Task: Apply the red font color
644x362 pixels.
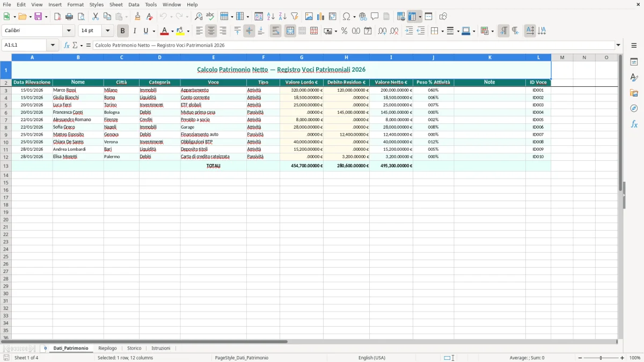Action: (165, 31)
